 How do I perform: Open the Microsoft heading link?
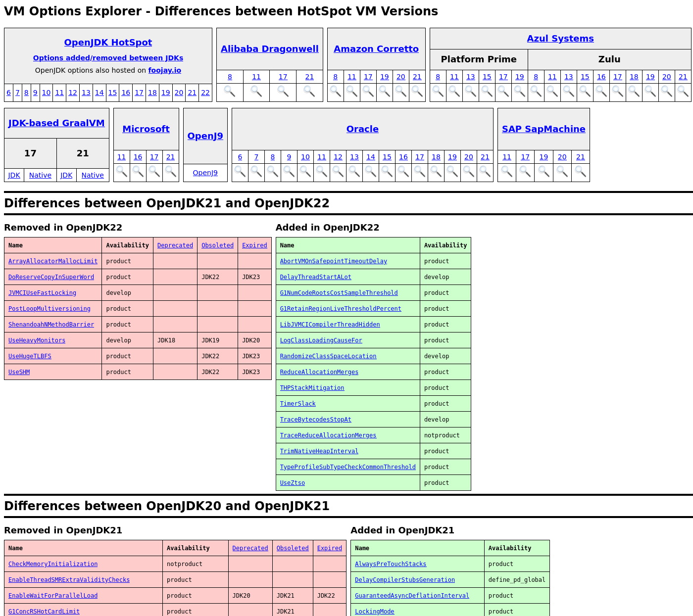tap(146, 129)
